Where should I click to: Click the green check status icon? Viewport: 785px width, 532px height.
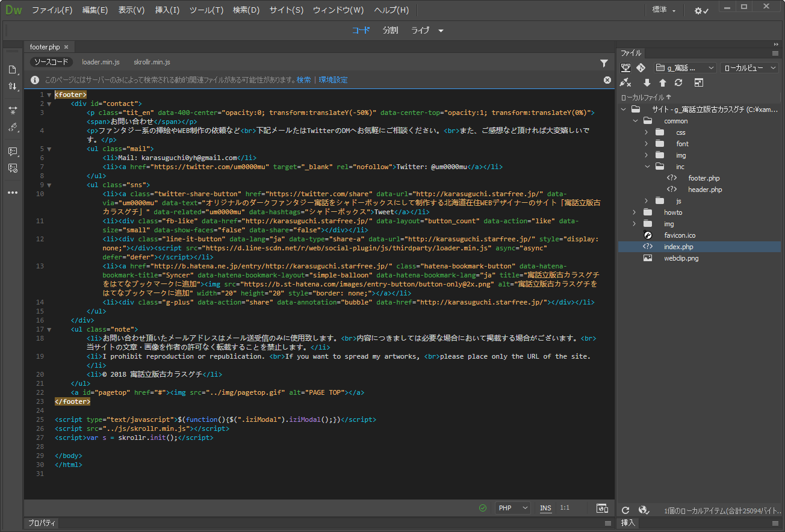tap(482, 508)
